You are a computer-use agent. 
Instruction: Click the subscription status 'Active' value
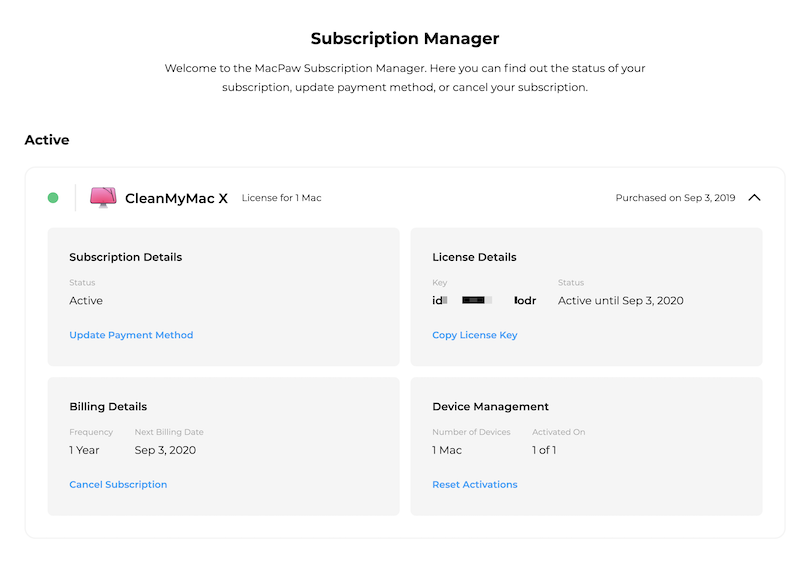86,301
